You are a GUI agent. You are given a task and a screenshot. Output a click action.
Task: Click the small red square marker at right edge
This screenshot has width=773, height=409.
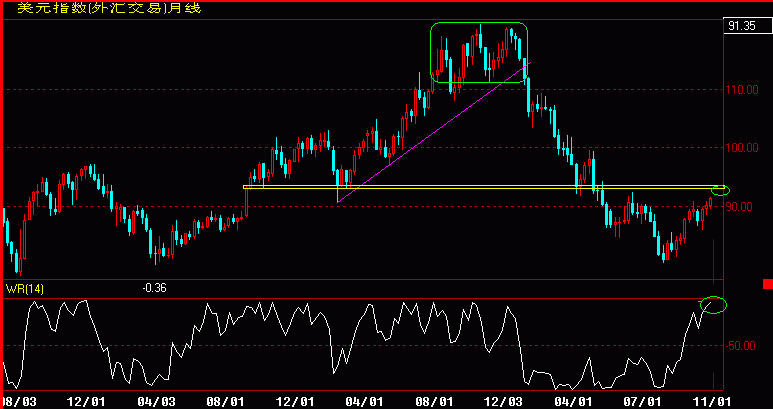tap(768, 284)
